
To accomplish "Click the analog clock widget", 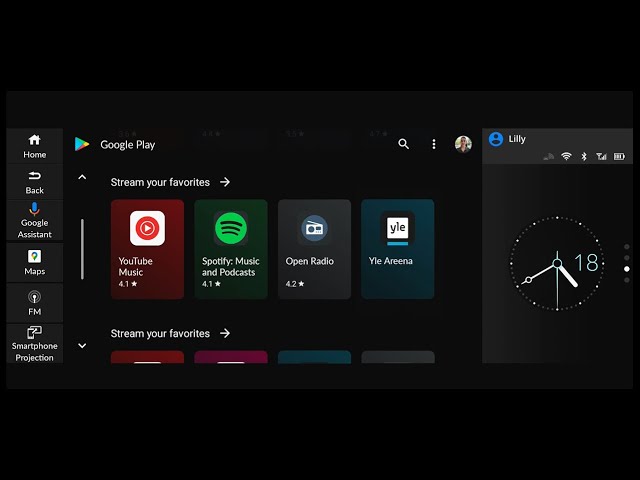I will click(557, 264).
